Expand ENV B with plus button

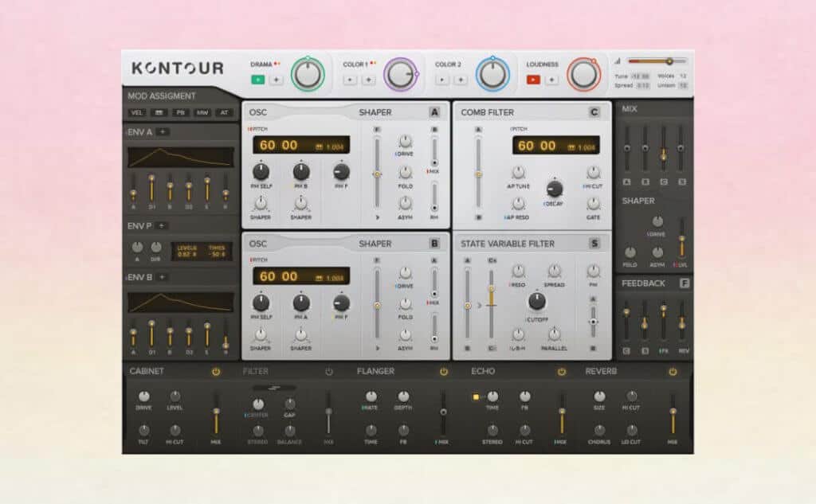pyautogui.click(x=162, y=277)
